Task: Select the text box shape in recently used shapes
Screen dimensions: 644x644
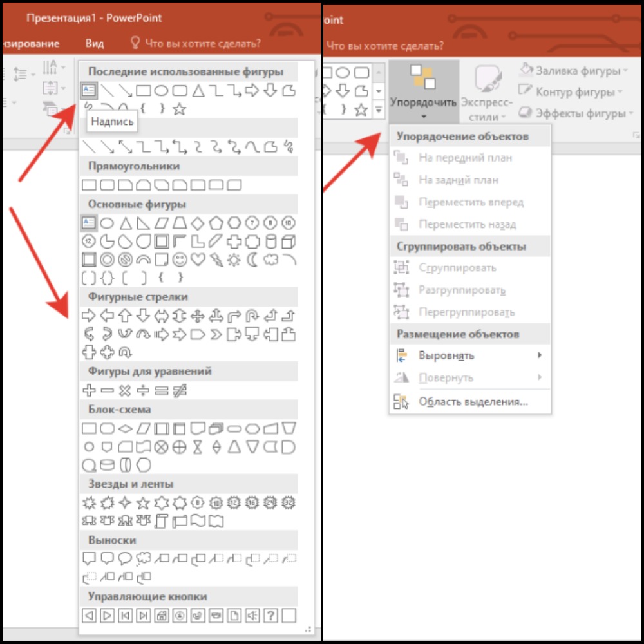Action: [89, 91]
